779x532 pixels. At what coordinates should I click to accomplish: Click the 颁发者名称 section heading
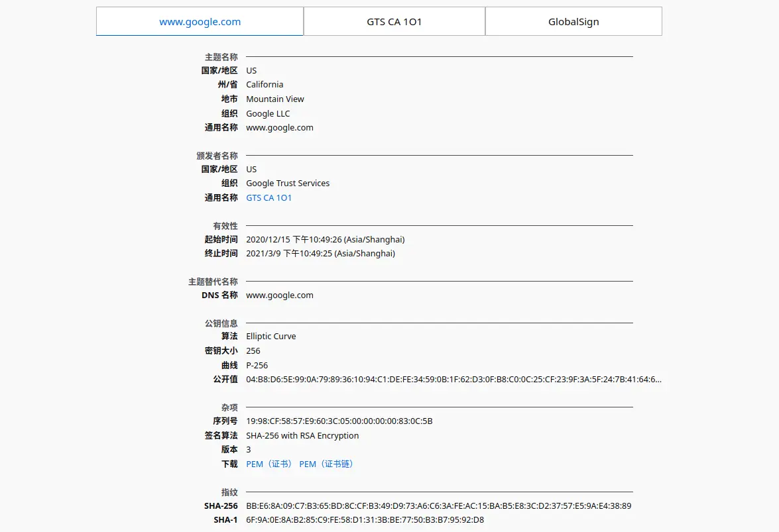pyautogui.click(x=217, y=156)
